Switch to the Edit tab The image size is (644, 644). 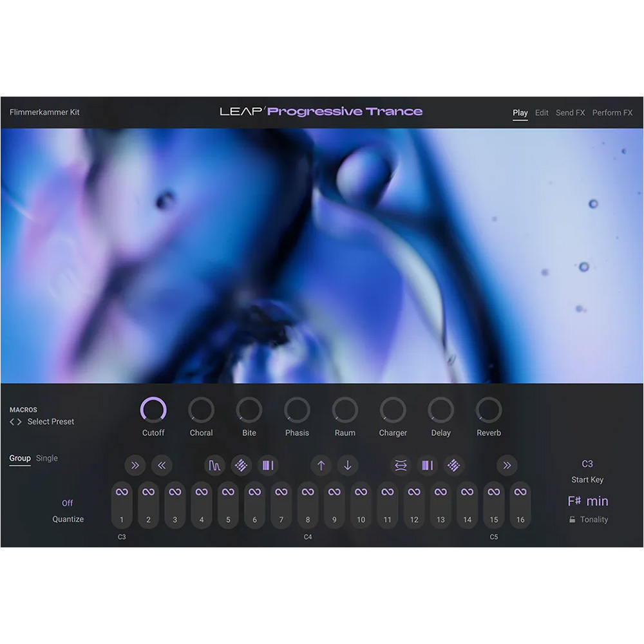pyautogui.click(x=542, y=113)
